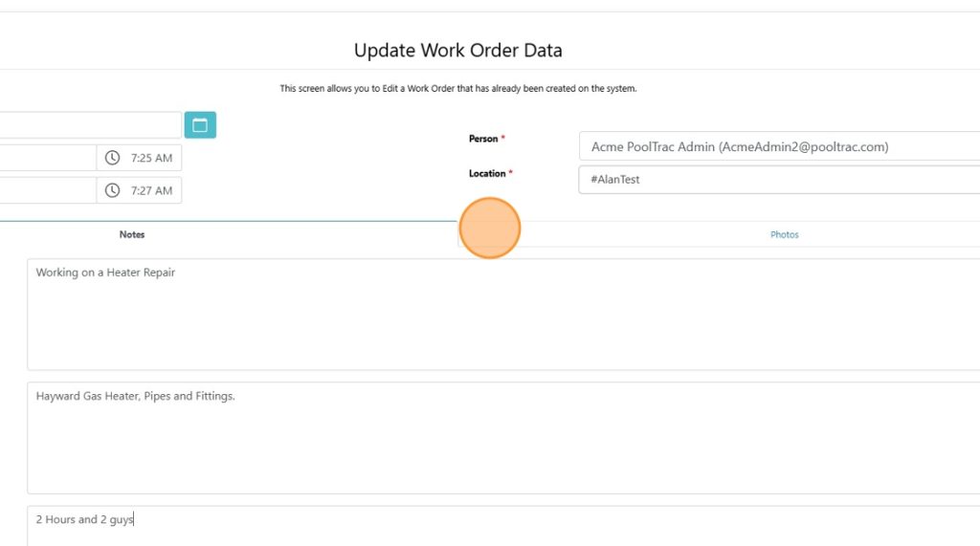This screenshot has width=980, height=546.
Task: Click in the empty field left of 7:25 AM clock
Action: click(46, 158)
